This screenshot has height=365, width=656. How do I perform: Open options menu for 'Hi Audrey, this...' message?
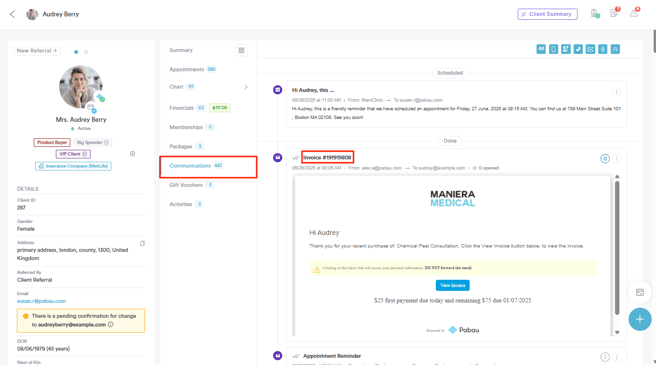tap(616, 91)
